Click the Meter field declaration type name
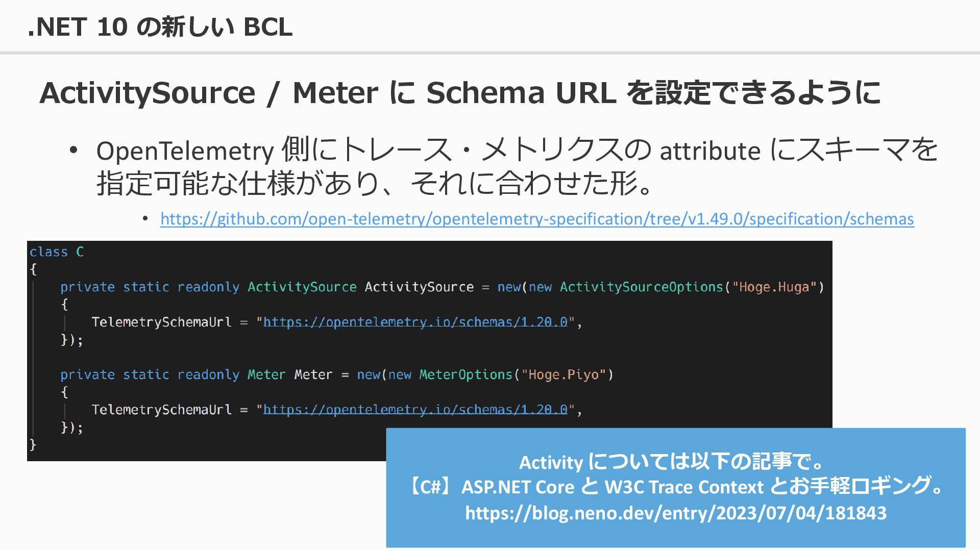Image resolution: width=980 pixels, height=551 pixels. pos(266,374)
